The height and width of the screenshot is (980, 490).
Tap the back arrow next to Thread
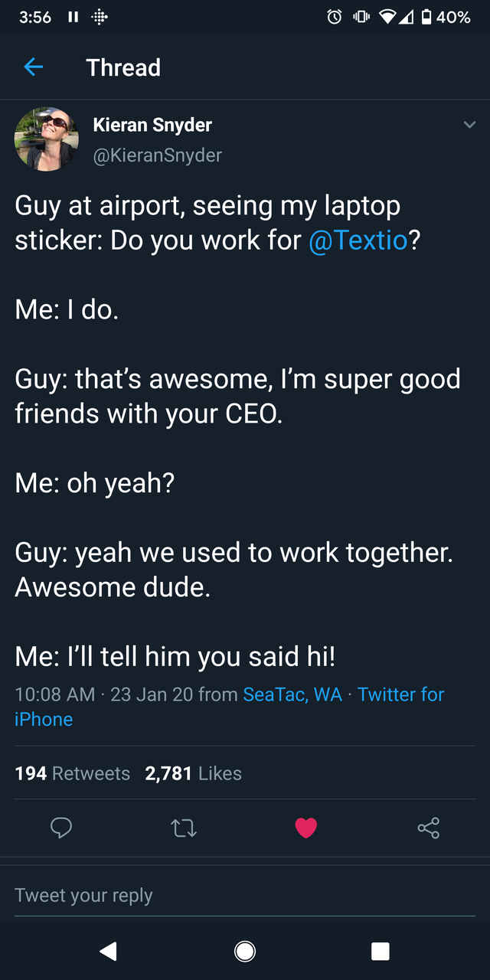[x=32, y=67]
